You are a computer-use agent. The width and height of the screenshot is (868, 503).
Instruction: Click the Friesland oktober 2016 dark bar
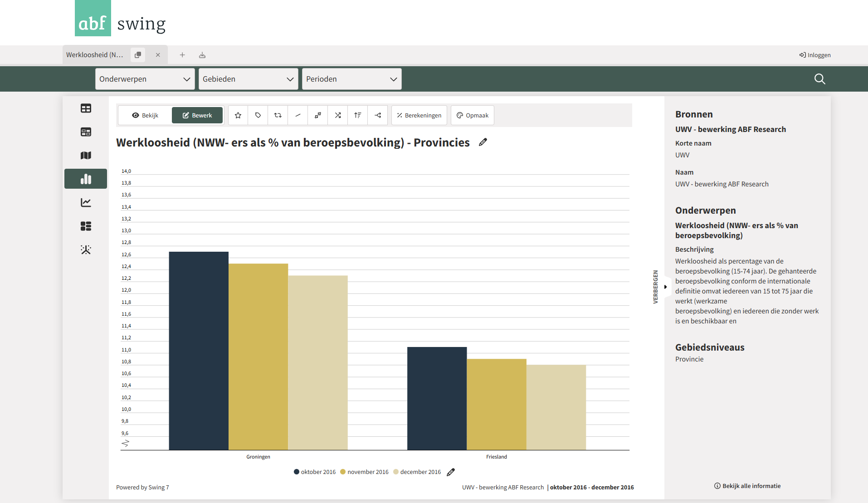pos(437,398)
